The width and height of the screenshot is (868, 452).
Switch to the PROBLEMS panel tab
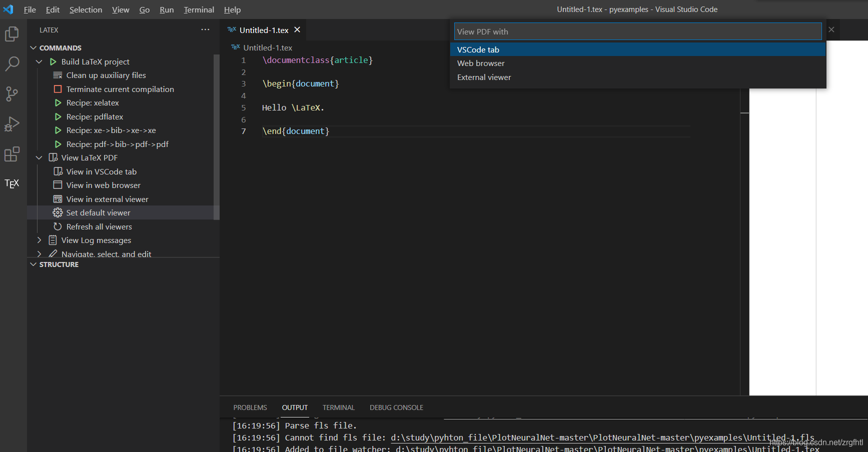tap(250, 407)
